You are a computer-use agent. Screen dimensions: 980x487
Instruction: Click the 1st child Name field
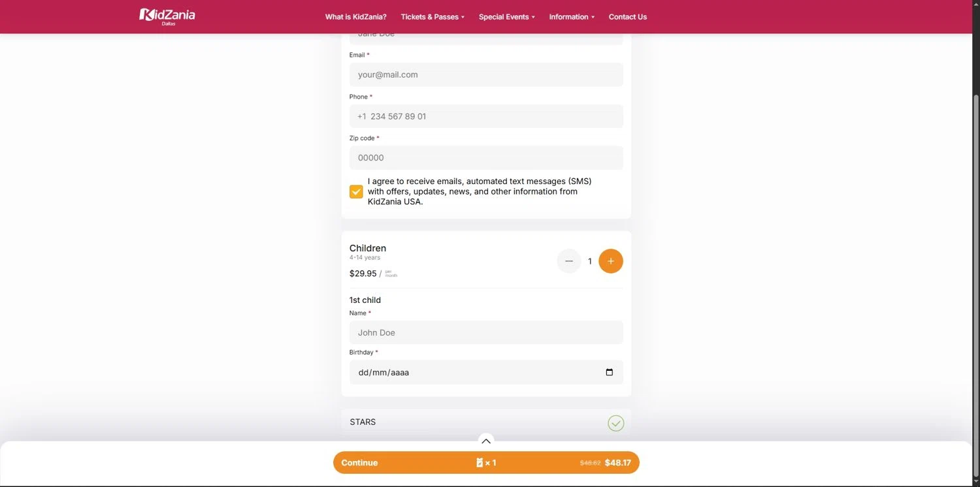[486, 332]
